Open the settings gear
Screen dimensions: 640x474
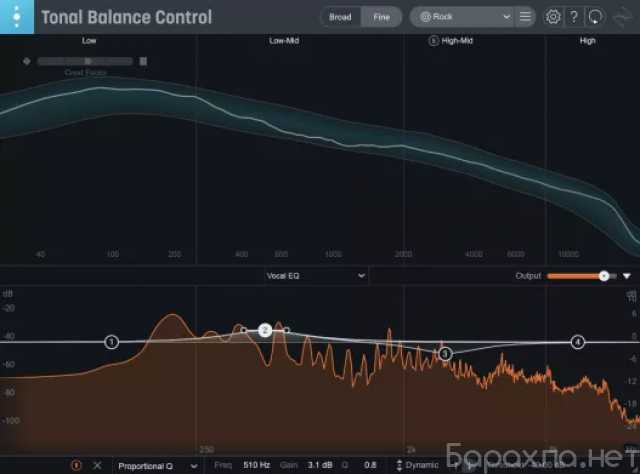click(553, 17)
